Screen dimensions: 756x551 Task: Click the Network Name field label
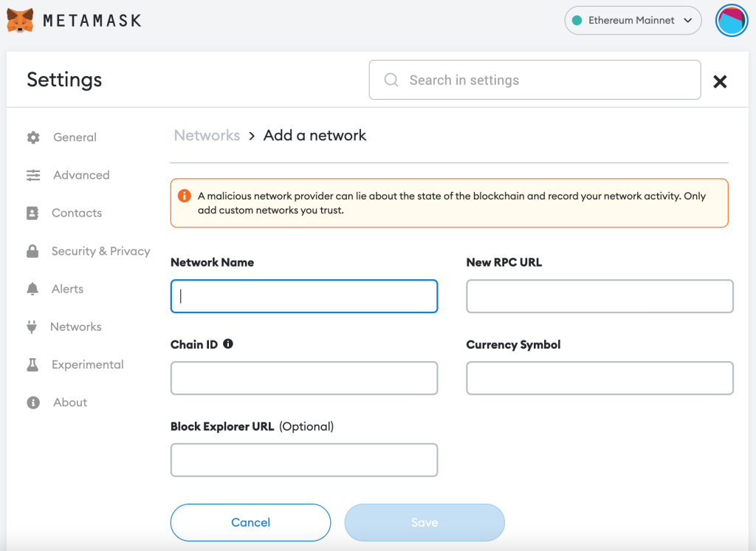point(212,262)
